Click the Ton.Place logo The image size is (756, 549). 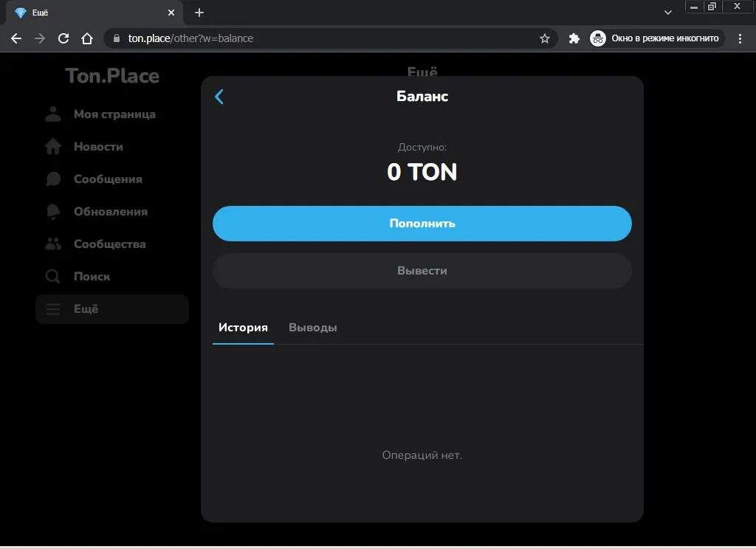pos(112,76)
